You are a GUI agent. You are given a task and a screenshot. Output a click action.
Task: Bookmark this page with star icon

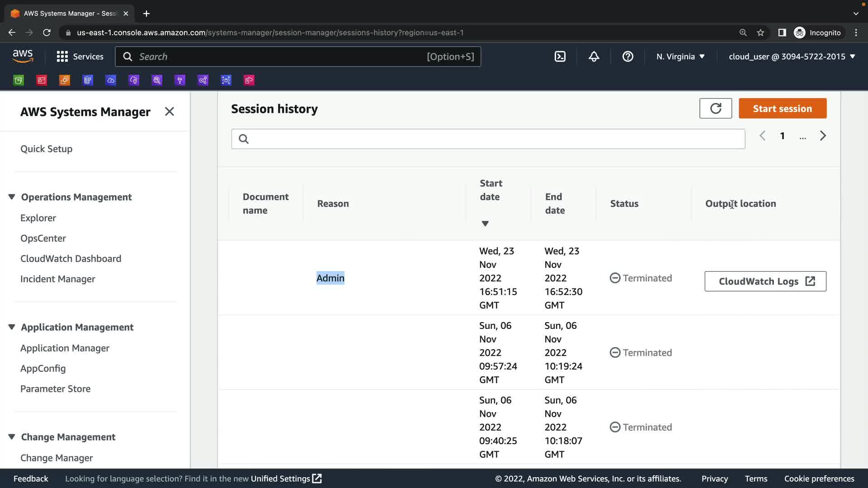760,33
